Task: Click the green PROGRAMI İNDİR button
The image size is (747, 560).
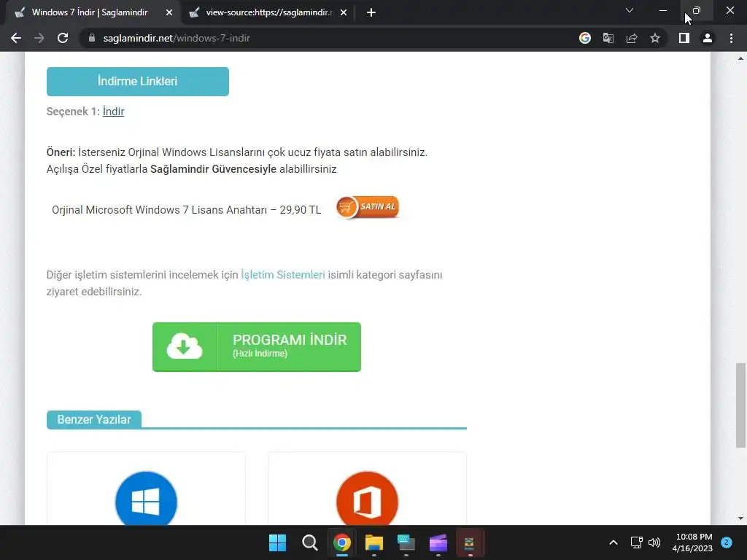Action: click(x=257, y=346)
